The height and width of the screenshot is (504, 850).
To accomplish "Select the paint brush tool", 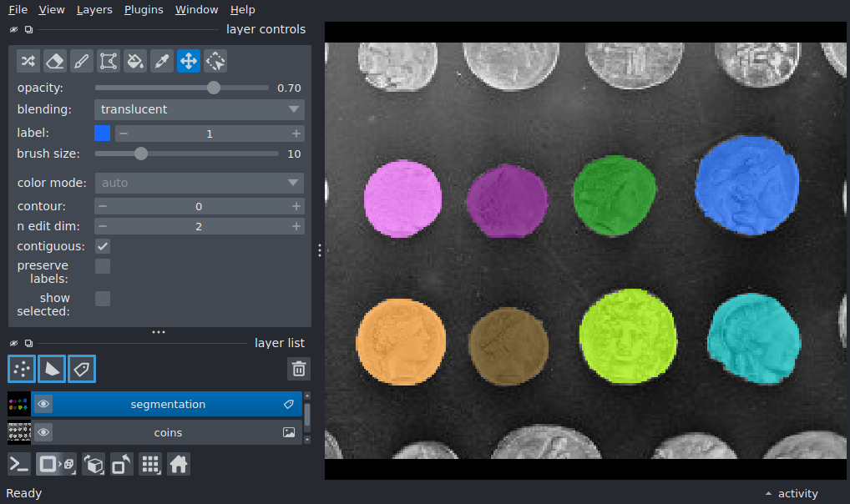I will tap(81, 61).
